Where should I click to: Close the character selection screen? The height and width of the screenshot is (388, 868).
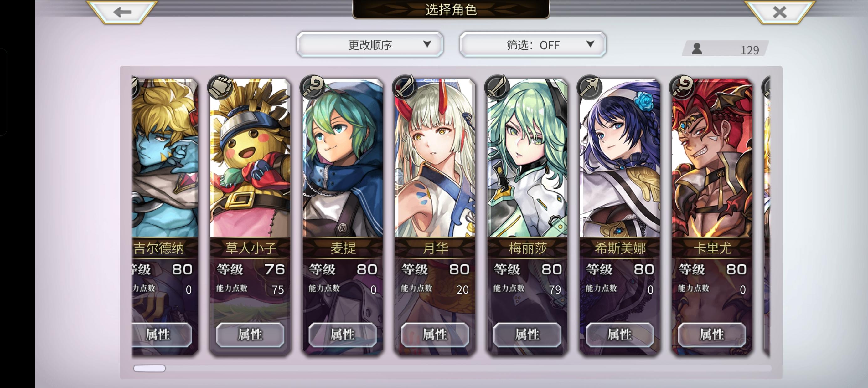[780, 13]
